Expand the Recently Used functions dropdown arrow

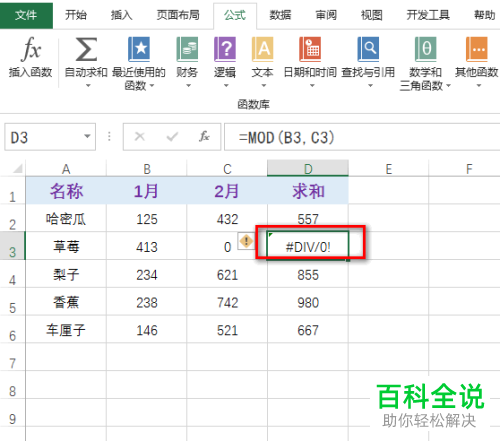click(152, 86)
